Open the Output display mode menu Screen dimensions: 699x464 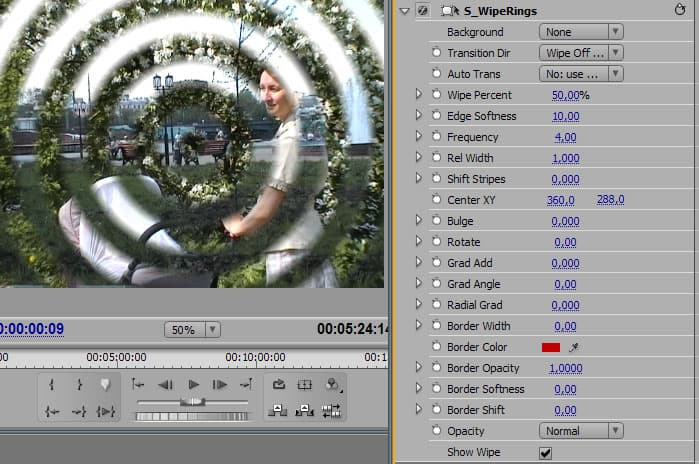point(333,384)
